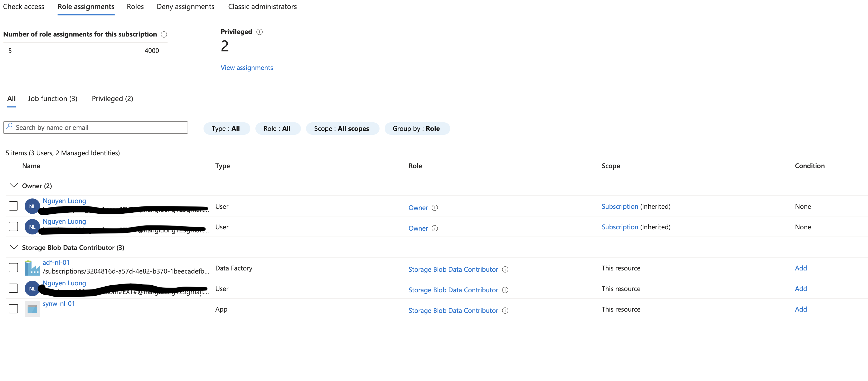The height and width of the screenshot is (381, 868).
Task: Check the adf-nl-01 row checkbox
Action: pyautogui.click(x=13, y=268)
